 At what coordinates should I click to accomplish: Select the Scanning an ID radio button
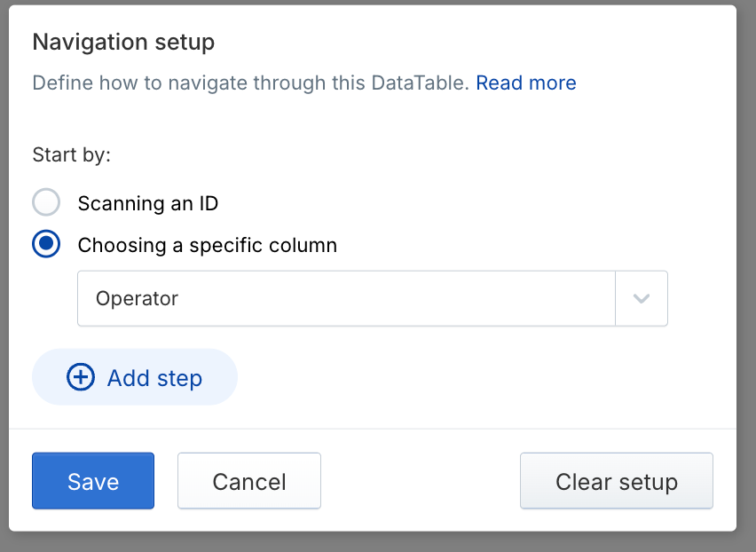pos(46,203)
